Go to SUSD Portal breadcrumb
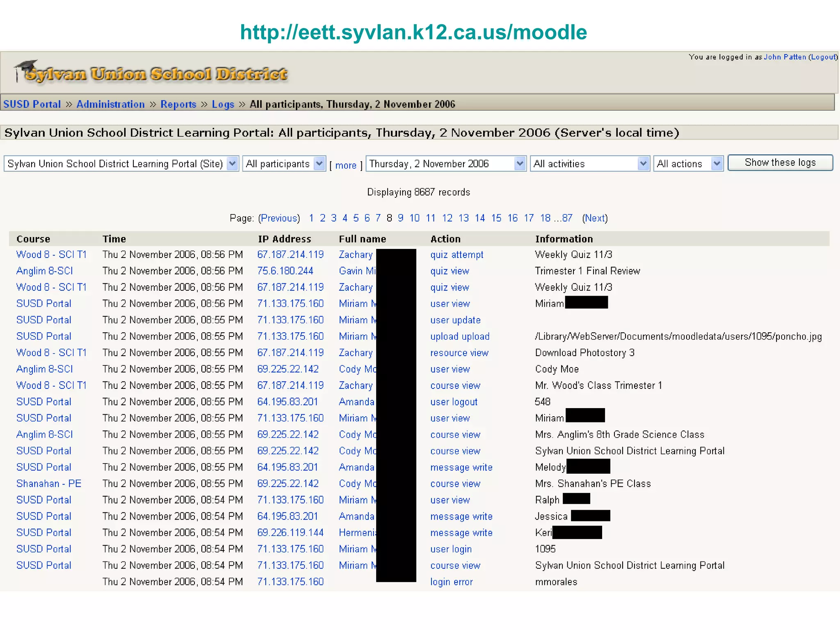 pos(32,104)
